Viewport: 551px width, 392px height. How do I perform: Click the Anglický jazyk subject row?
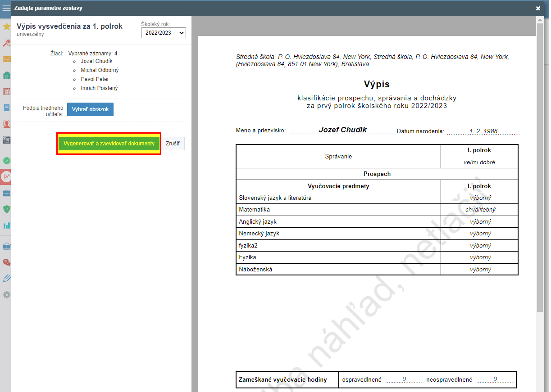point(377,222)
